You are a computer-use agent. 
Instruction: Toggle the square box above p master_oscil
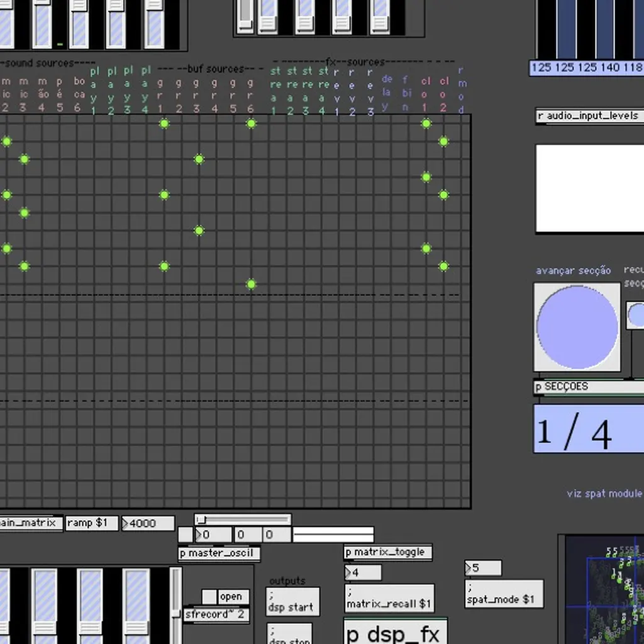tap(185, 535)
